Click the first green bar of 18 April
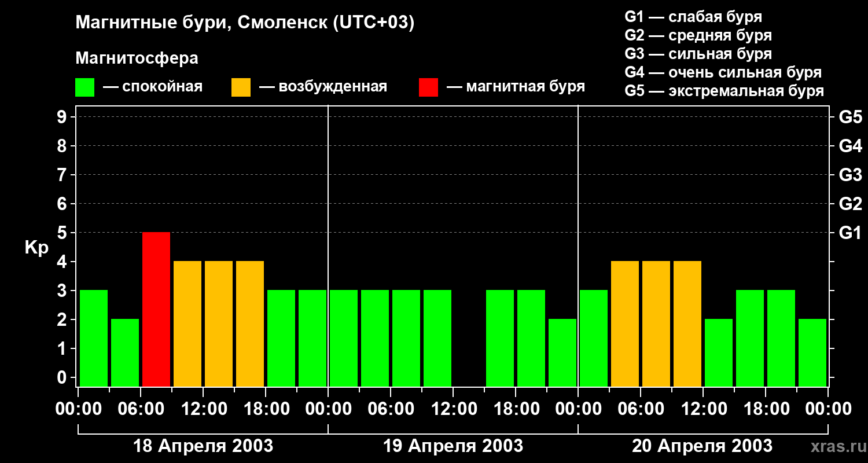This screenshot has width=868, height=463. (94, 339)
